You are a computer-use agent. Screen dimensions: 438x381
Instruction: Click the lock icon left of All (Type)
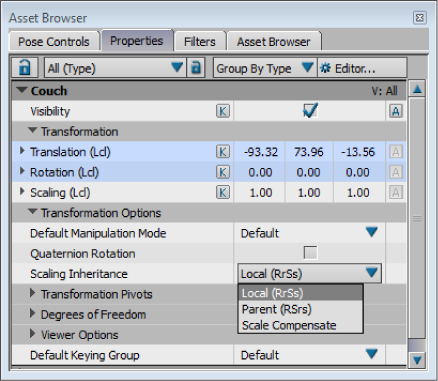click(25, 68)
